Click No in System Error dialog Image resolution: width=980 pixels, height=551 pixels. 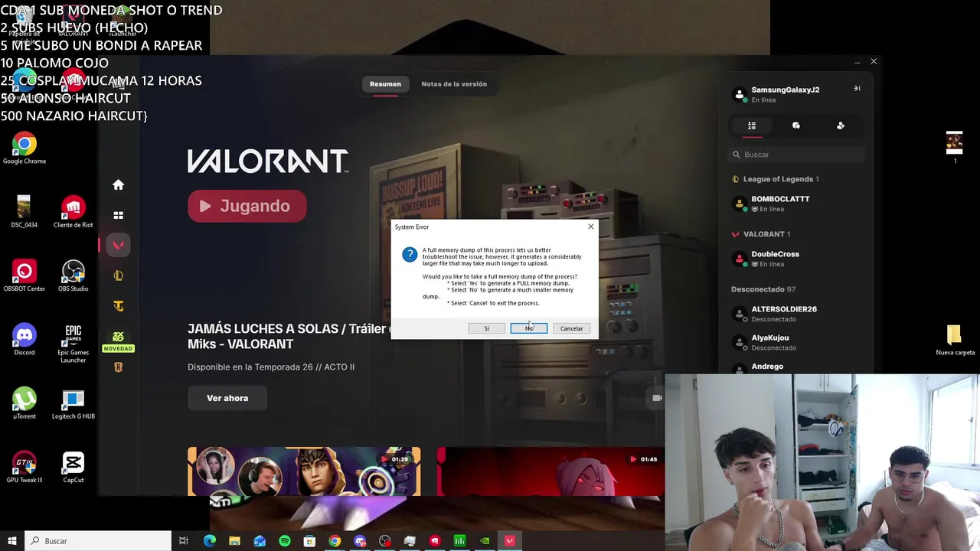coord(528,328)
